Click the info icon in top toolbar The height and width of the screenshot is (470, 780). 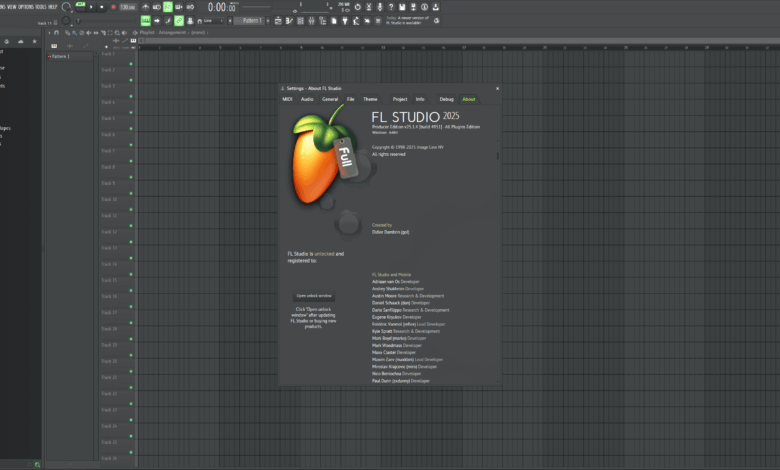(424, 7)
